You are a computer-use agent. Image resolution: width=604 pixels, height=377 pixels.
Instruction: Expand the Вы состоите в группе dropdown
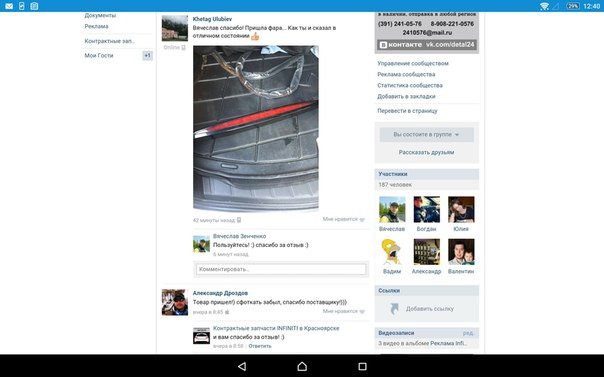pyautogui.click(x=427, y=134)
